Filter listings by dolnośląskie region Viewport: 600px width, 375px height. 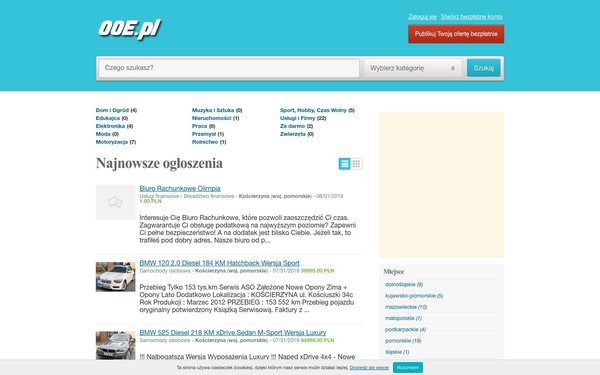tap(400, 284)
